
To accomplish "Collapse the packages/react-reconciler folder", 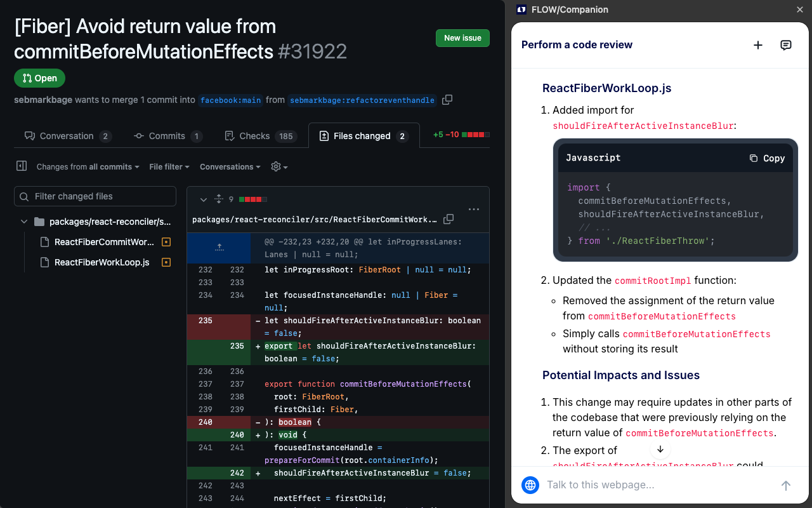I will click(24, 222).
